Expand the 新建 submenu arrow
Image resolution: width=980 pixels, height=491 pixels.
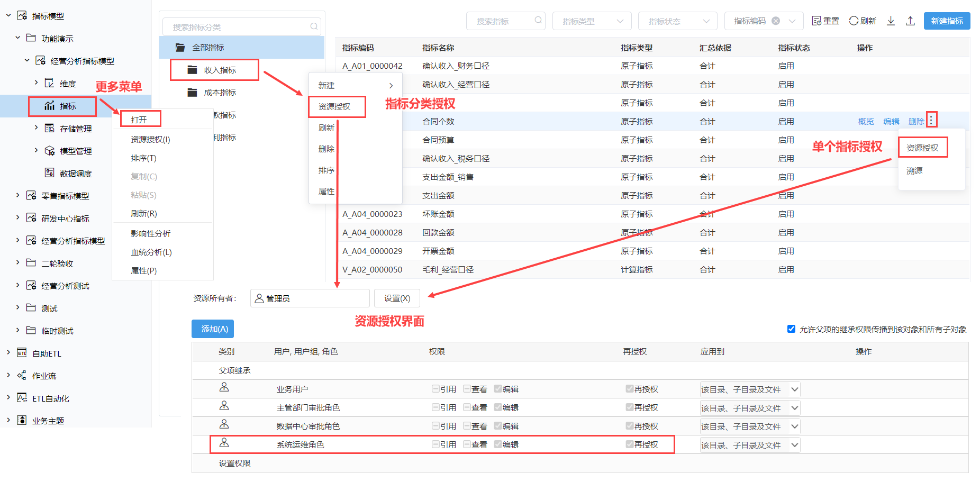[x=391, y=86]
